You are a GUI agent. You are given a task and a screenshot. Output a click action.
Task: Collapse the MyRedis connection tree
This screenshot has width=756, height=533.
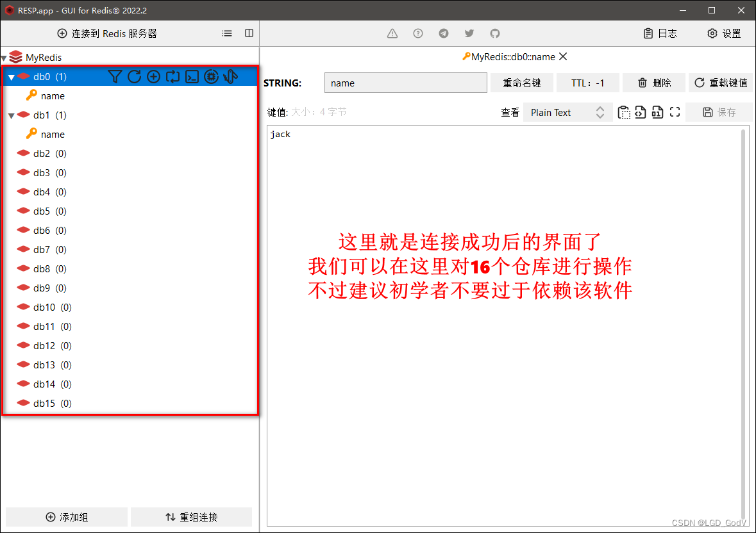click(4, 58)
